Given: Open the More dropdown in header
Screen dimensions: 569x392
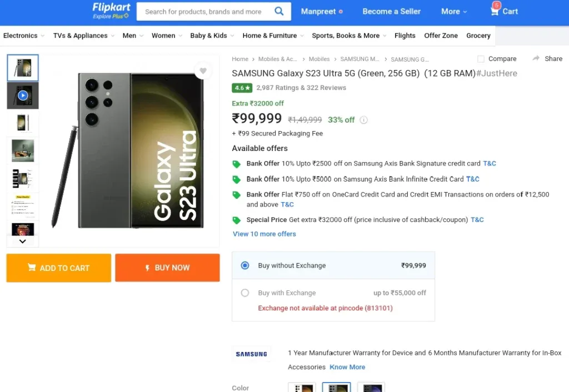Looking at the screenshot, I should 454,12.
